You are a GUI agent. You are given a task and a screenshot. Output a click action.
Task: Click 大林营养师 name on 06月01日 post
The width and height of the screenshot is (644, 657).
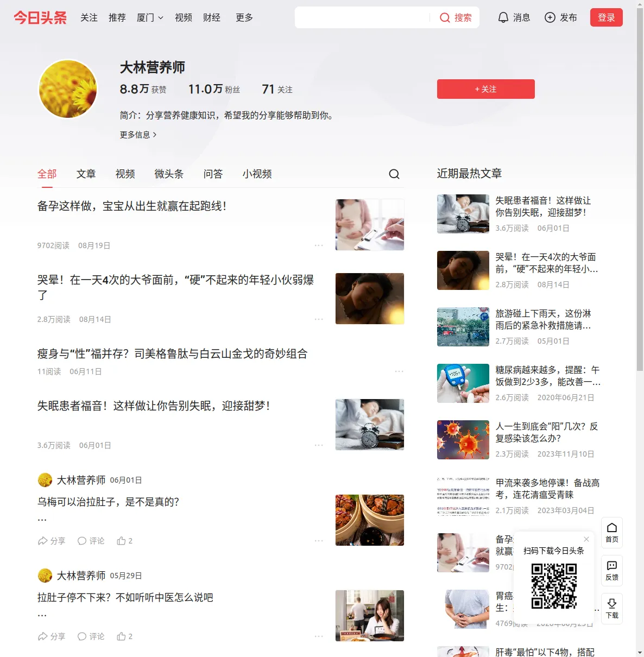(x=81, y=480)
